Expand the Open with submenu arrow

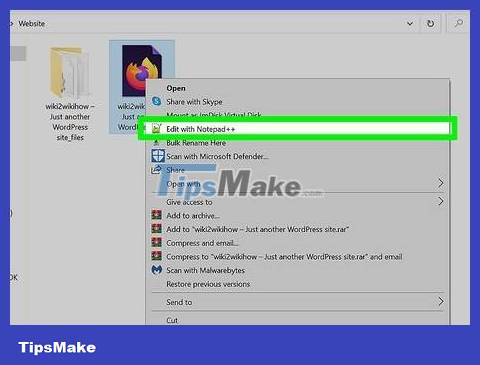coord(440,183)
